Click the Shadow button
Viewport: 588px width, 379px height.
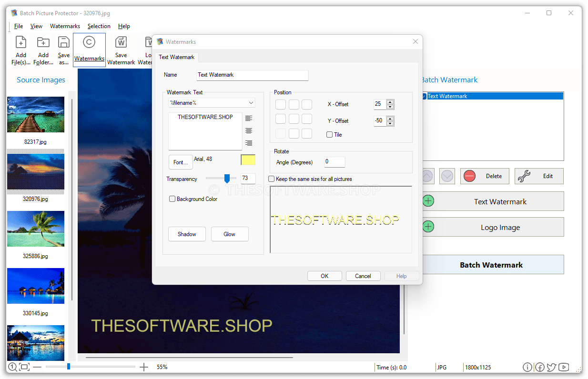(187, 234)
